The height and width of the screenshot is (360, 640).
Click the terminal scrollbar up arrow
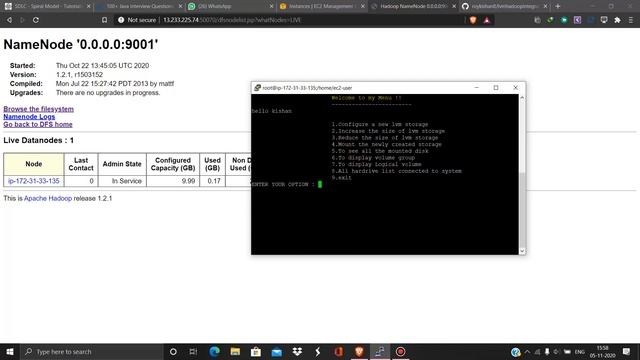click(522, 98)
